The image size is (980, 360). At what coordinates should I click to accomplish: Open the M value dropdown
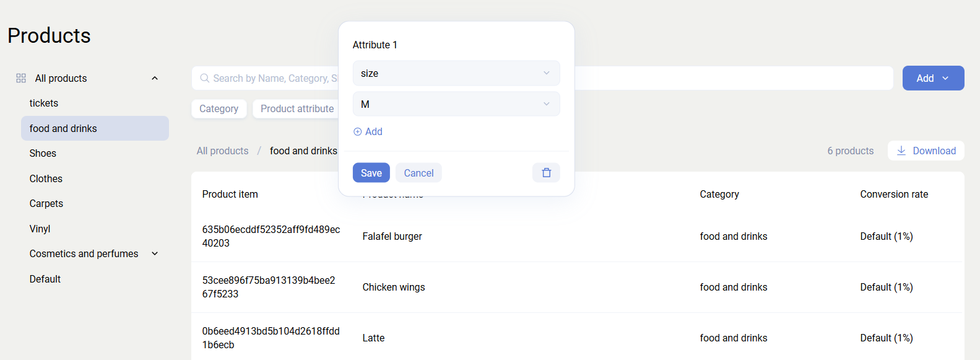click(x=456, y=104)
